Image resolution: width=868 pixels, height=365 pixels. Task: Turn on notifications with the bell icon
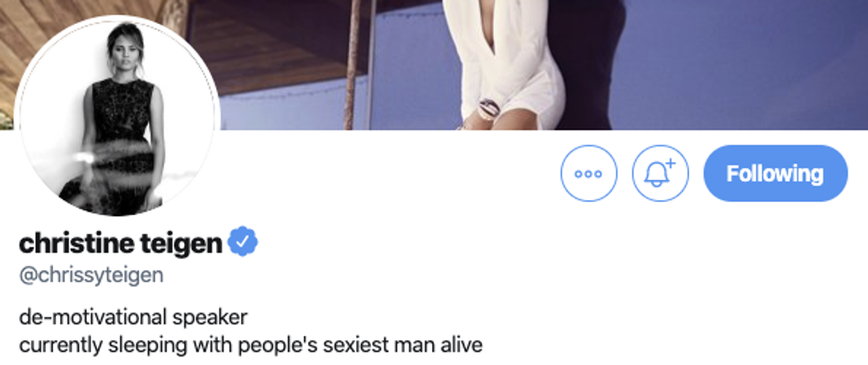660,174
